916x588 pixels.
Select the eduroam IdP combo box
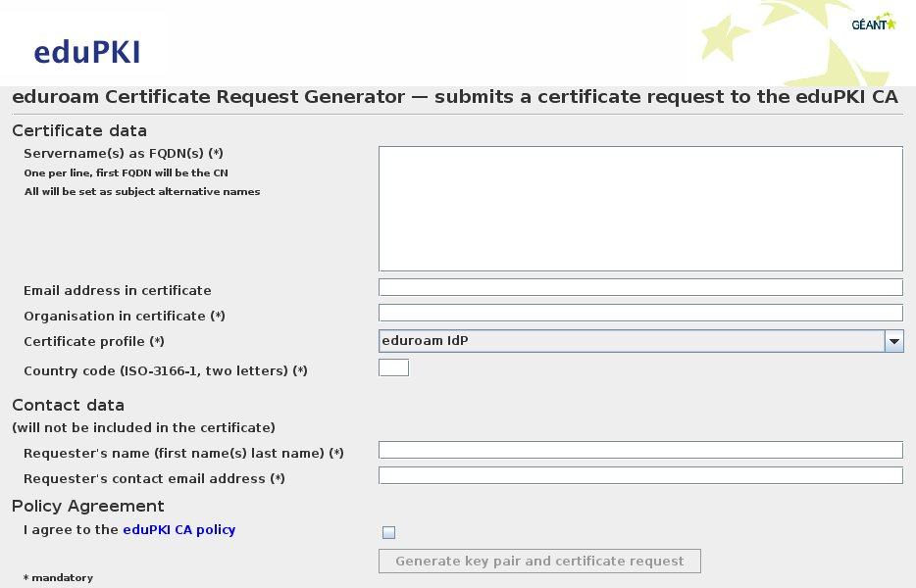click(x=640, y=341)
